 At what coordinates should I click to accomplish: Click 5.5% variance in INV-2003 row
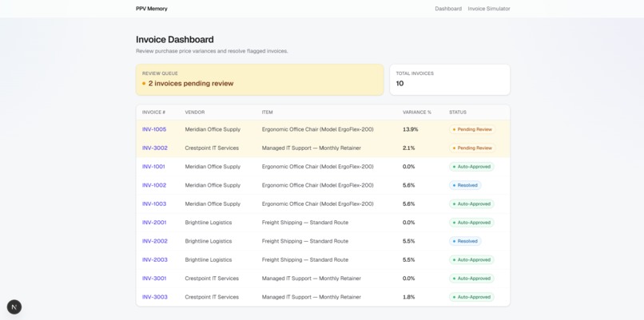tap(408, 259)
